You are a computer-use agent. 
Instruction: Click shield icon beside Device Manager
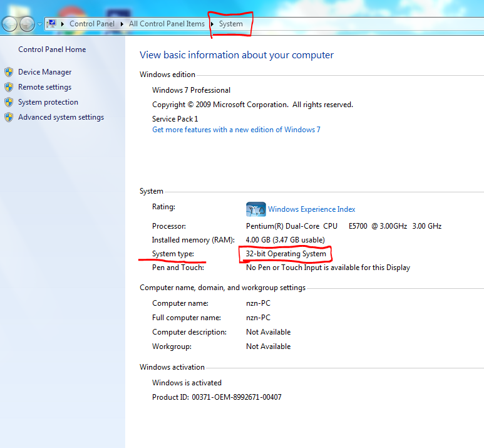pos(9,72)
